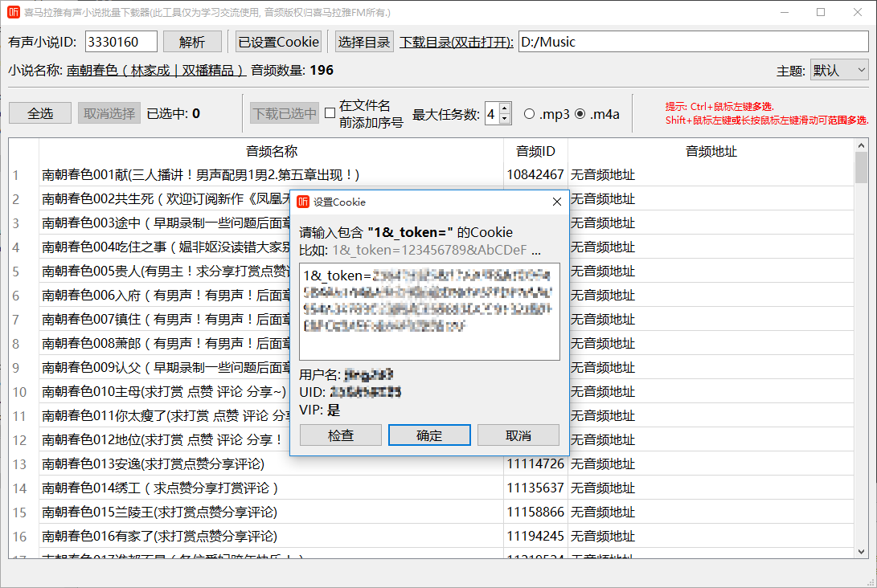Open the 主题 theme dropdown
This screenshot has height=588, width=877.
pos(863,71)
